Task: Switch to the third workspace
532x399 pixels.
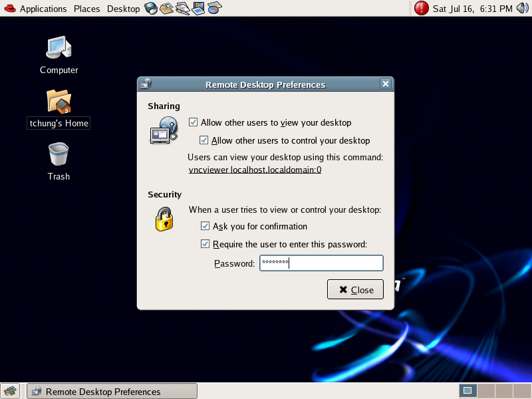Action: 504,391
